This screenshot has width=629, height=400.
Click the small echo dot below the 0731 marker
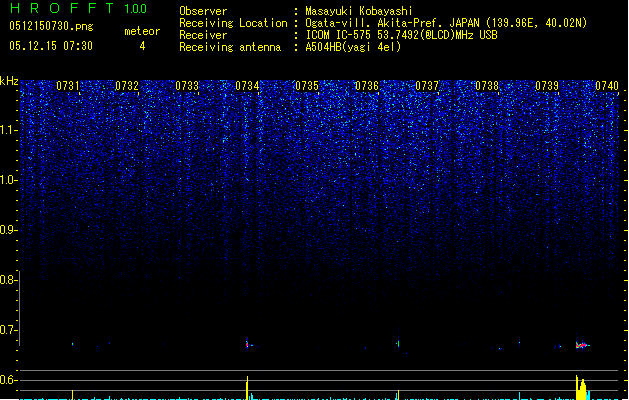click(x=73, y=344)
